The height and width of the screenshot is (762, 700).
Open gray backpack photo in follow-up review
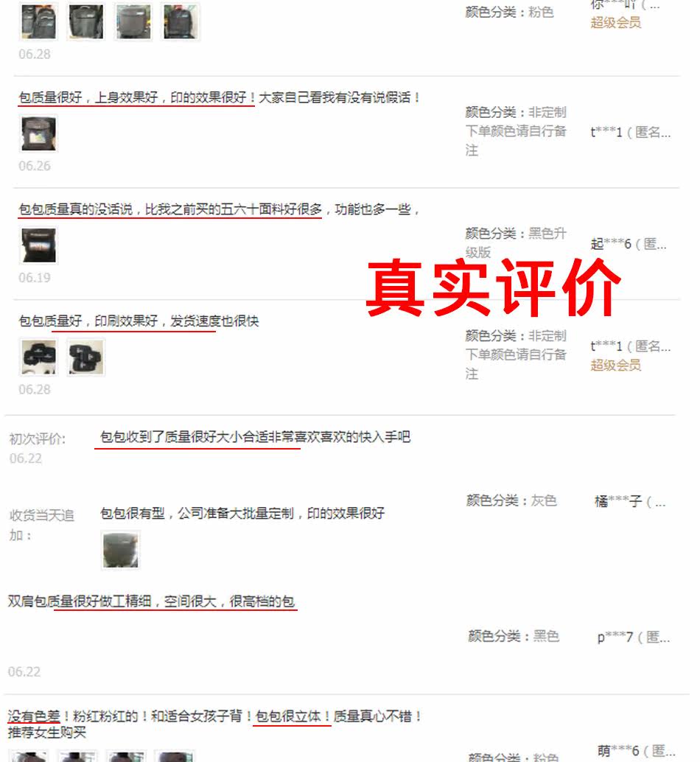point(120,550)
